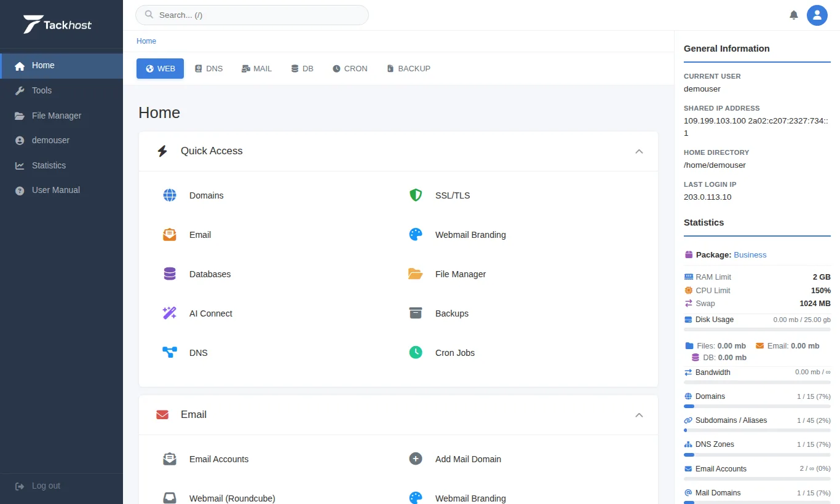Click the Tackhost logo
This screenshot has width=840, height=504.
pos(57,25)
